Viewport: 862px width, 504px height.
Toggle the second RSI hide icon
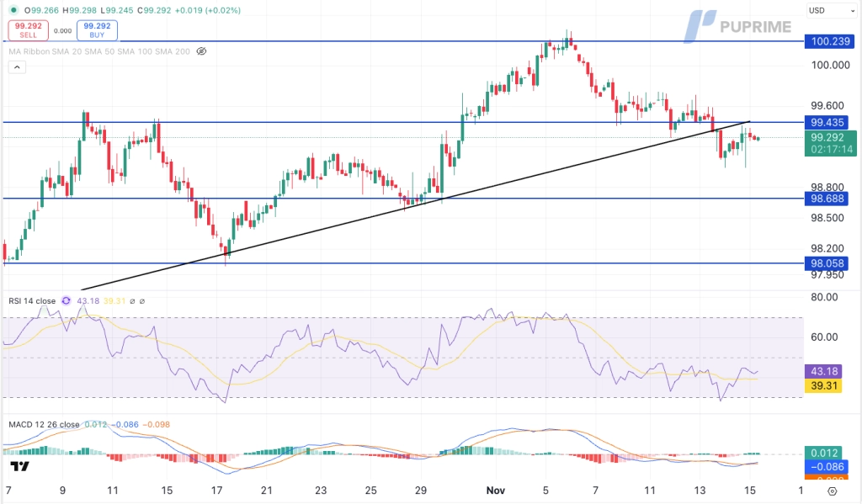click(141, 300)
